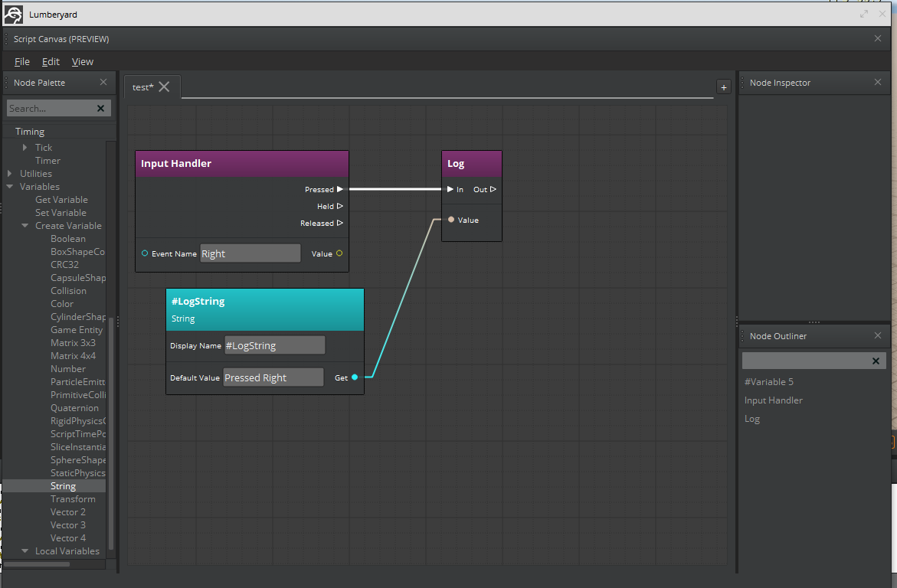The height and width of the screenshot is (588, 897).
Task: Select the #LogString node header
Action: (265, 309)
